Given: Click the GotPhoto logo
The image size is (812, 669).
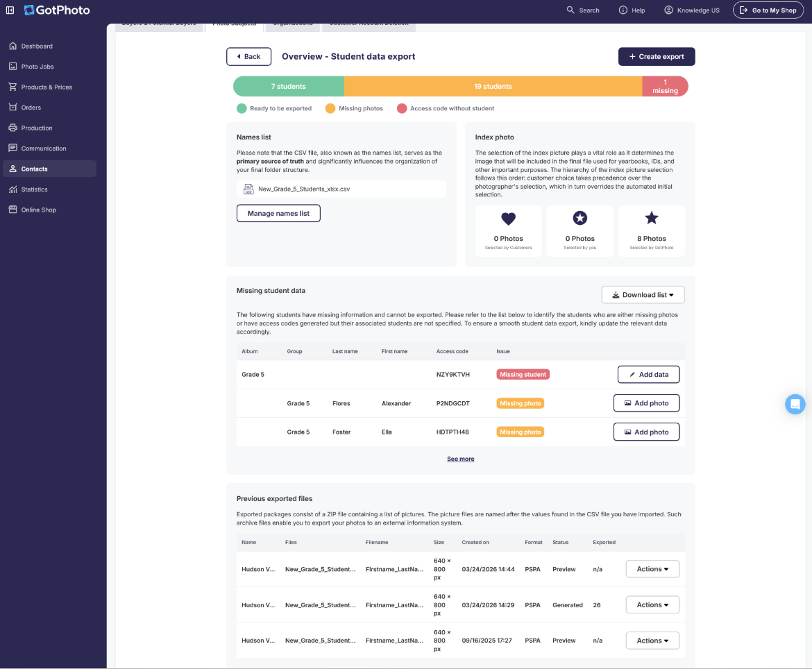Looking at the screenshot, I should (57, 10).
